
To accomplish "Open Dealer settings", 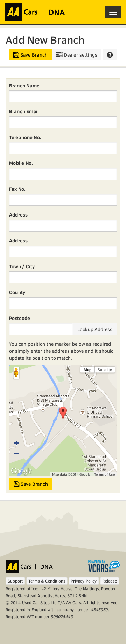I will [77, 55].
